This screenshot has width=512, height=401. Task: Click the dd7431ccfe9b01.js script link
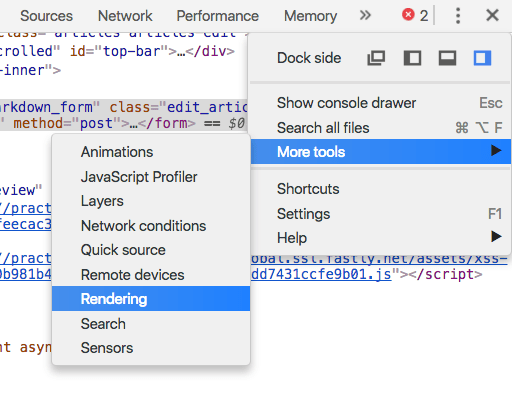(x=321, y=275)
